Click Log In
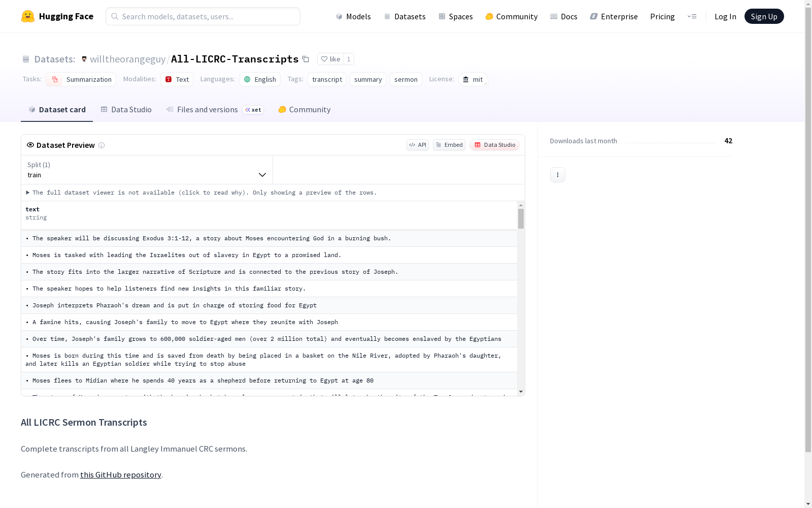 pyautogui.click(x=725, y=16)
